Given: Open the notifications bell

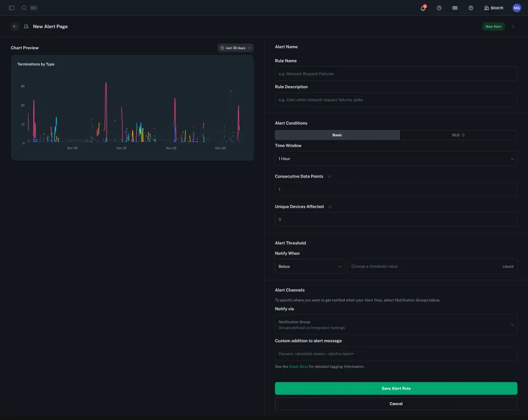Looking at the screenshot, I should click(x=423, y=8).
